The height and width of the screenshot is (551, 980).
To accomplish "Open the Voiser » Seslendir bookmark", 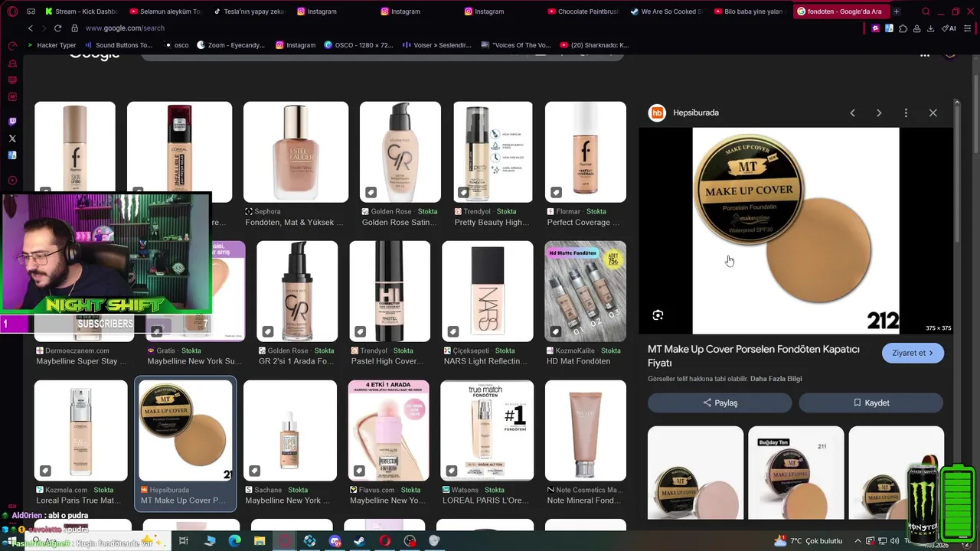I will (x=436, y=45).
